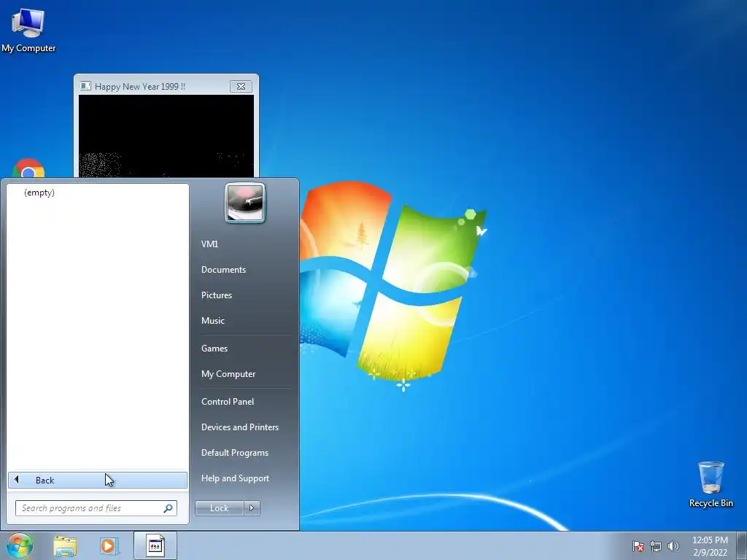Click the (empty) list entry
Image resolution: width=747 pixels, height=560 pixels.
pos(39,192)
